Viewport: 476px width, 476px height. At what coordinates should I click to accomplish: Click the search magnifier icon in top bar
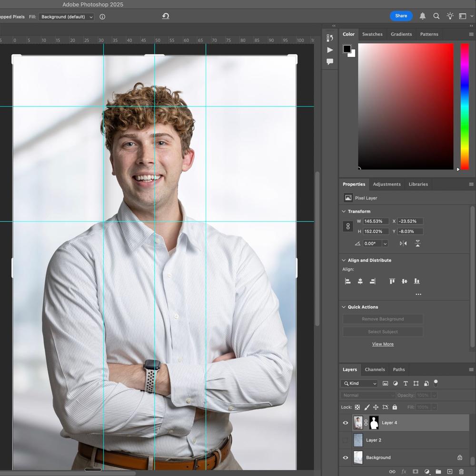pyautogui.click(x=436, y=16)
